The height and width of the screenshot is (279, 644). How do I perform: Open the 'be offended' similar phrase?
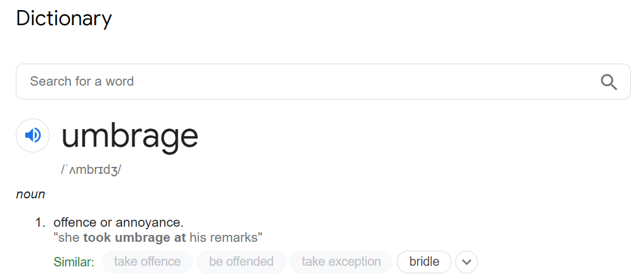click(241, 262)
